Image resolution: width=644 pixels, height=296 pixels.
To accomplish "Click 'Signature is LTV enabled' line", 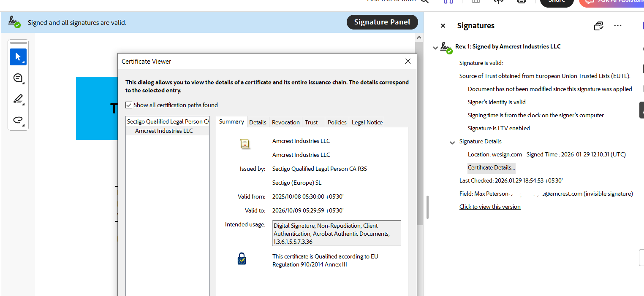I will coord(499,128).
